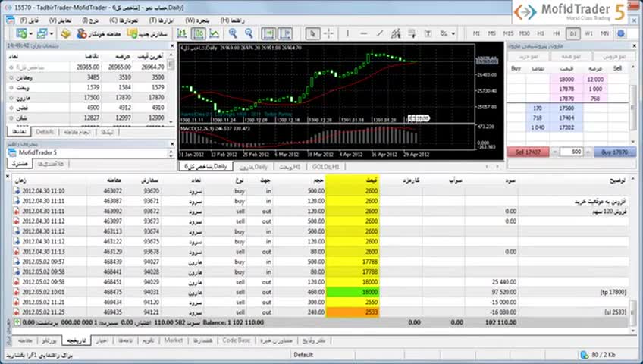This screenshot has height=364, width=643.
Task: Set timeframe to M30
Action: click(x=525, y=33)
